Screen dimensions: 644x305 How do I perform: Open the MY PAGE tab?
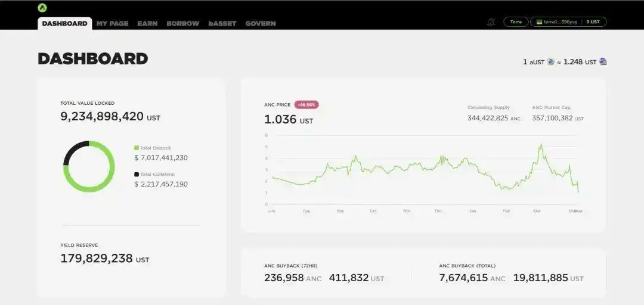(113, 23)
